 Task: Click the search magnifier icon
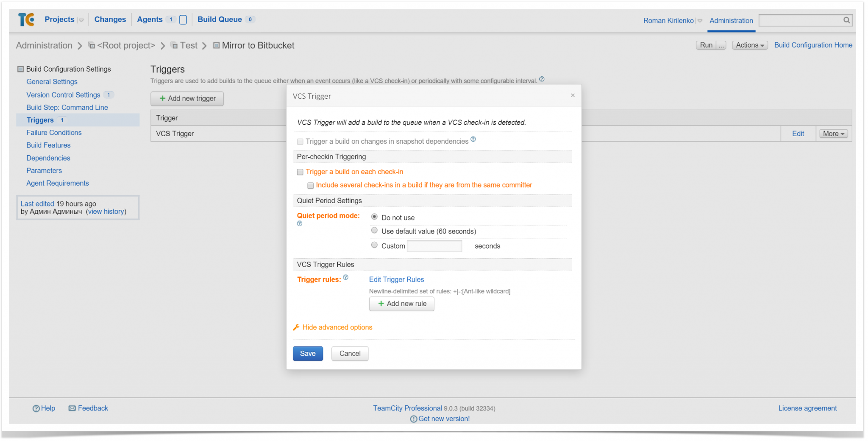pyautogui.click(x=847, y=20)
